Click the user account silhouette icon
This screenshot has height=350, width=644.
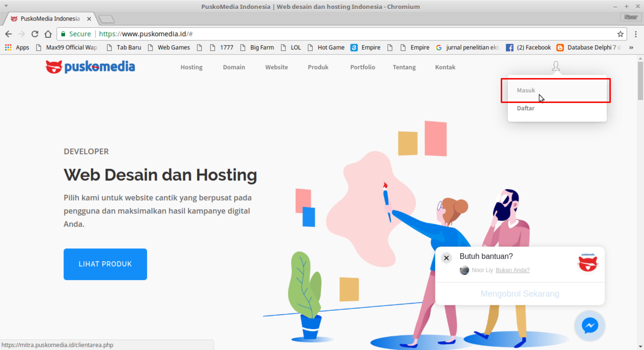point(556,66)
